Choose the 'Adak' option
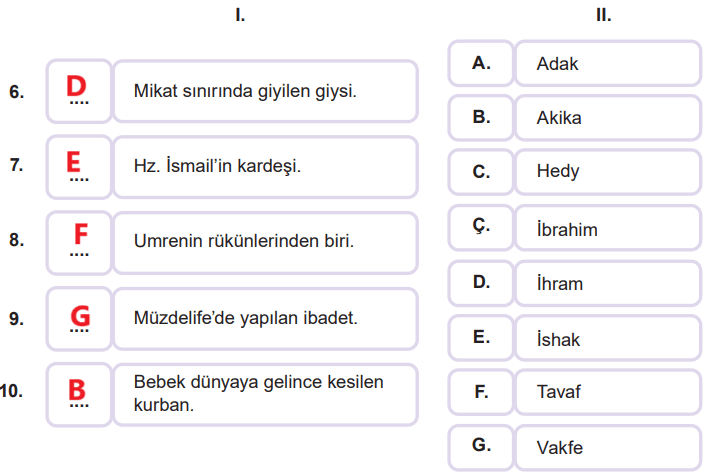This screenshot has height=473, width=717. pyautogui.click(x=607, y=64)
